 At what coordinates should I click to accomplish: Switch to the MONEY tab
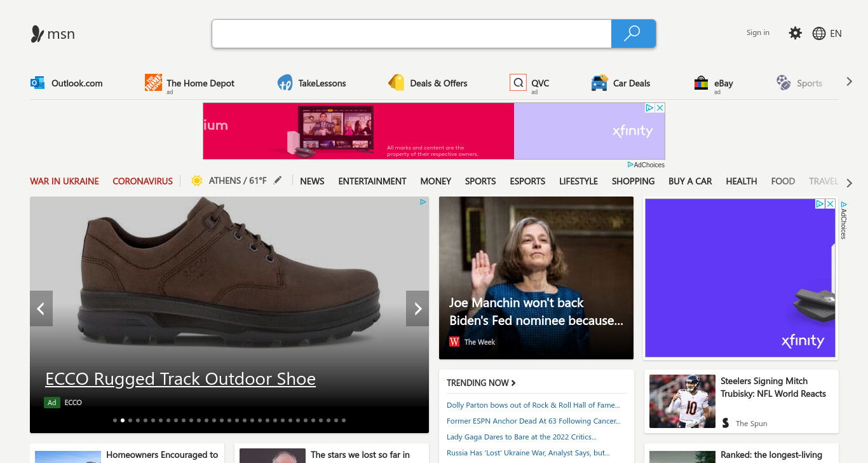coord(436,181)
